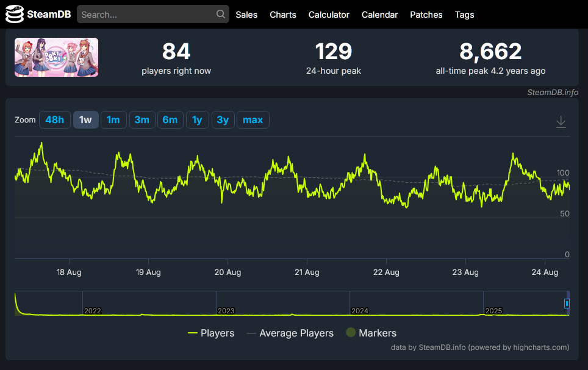Image resolution: width=588 pixels, height=370 pixels.
Task: Click the '84' players right now value
Action: point(176,51)
